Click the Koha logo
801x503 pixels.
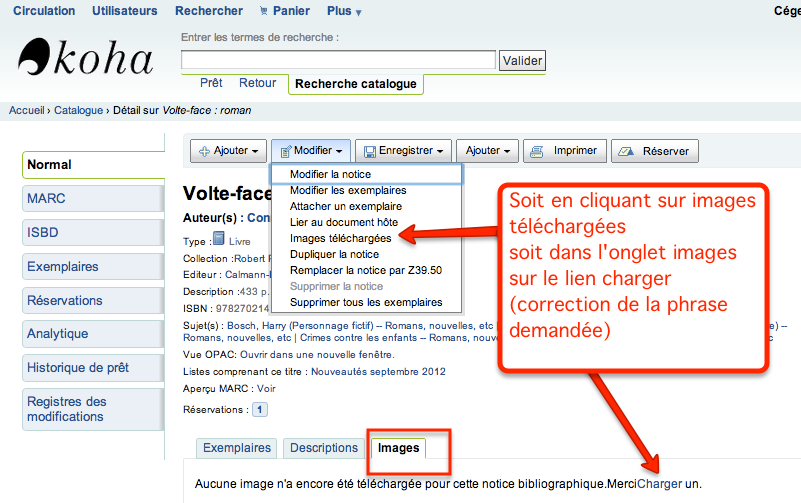(x=85, y=57)
